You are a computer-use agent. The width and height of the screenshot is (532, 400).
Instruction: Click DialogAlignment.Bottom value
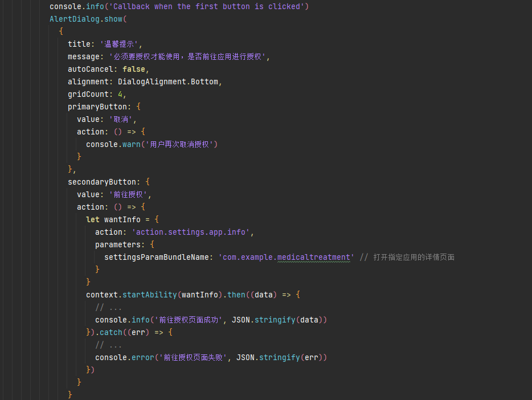168,81
